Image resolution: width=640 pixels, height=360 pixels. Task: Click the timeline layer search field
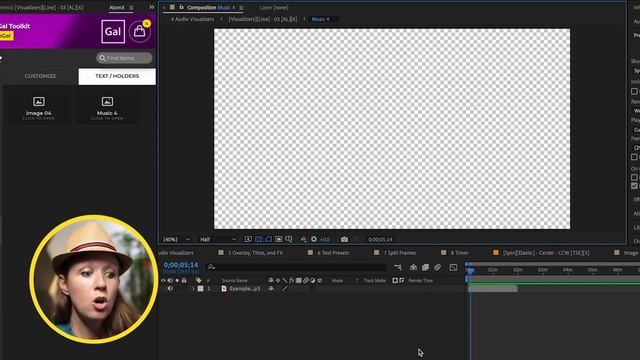click(x=296, y=267)
